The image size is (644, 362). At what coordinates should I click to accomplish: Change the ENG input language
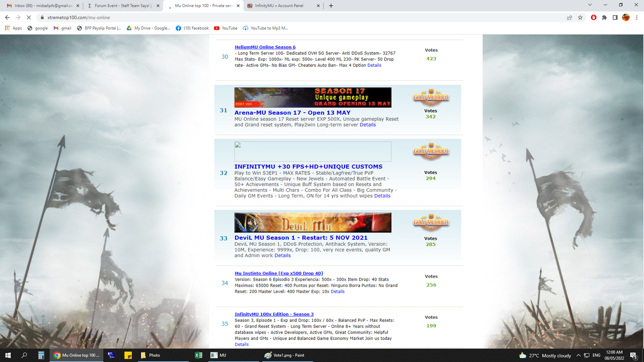coord(597,355)
